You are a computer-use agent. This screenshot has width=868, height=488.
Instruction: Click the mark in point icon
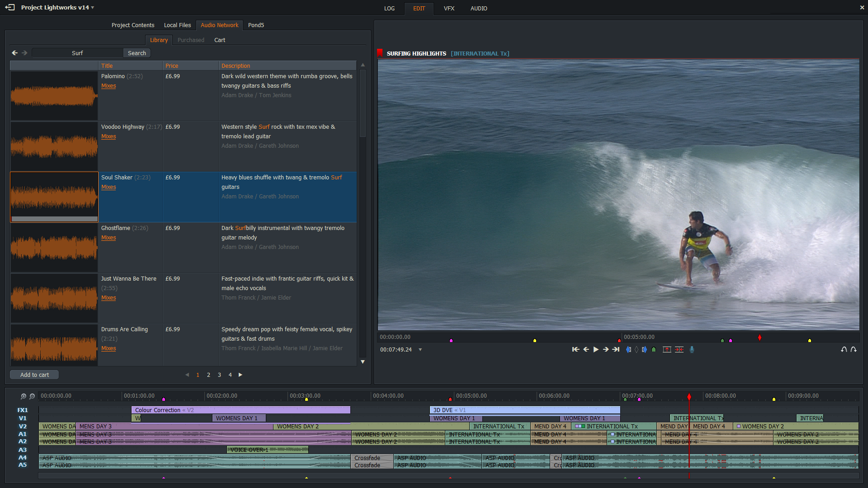628,349
